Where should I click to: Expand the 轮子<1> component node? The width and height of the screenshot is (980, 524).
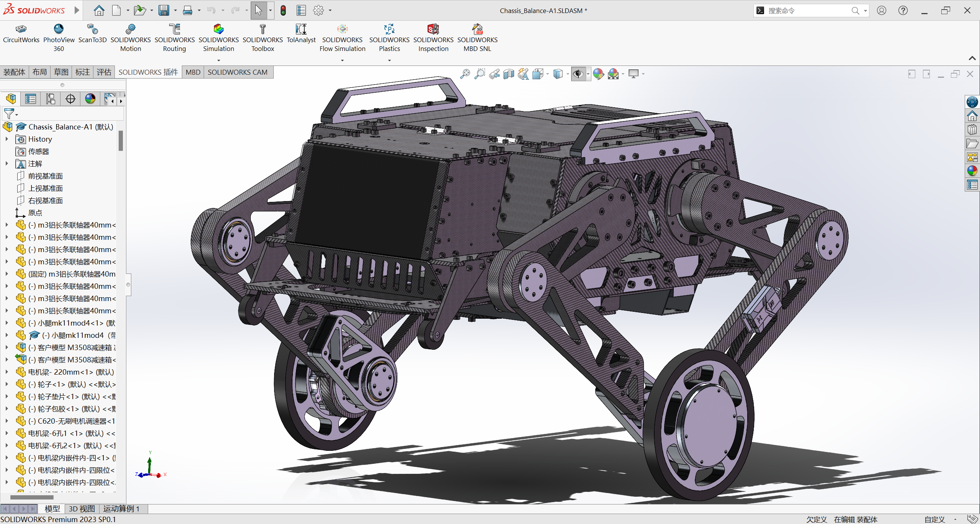point(7,384)
